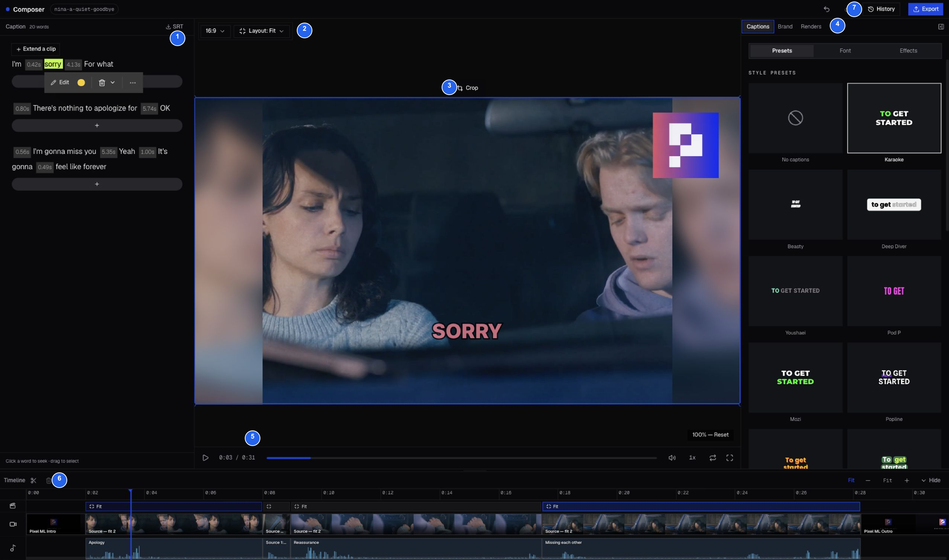Select the Fit layout segment starting at 0:18
This screenshot has height=560, width=949.
tap(701, 507)
